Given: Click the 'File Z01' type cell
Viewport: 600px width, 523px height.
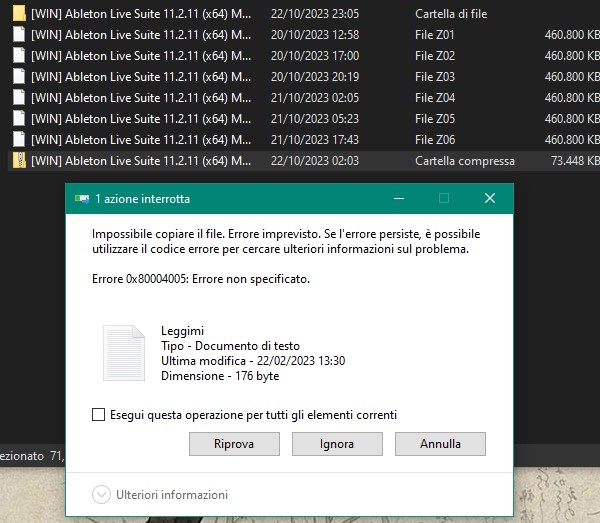Looking at the screenshot, I should (435, 35).
